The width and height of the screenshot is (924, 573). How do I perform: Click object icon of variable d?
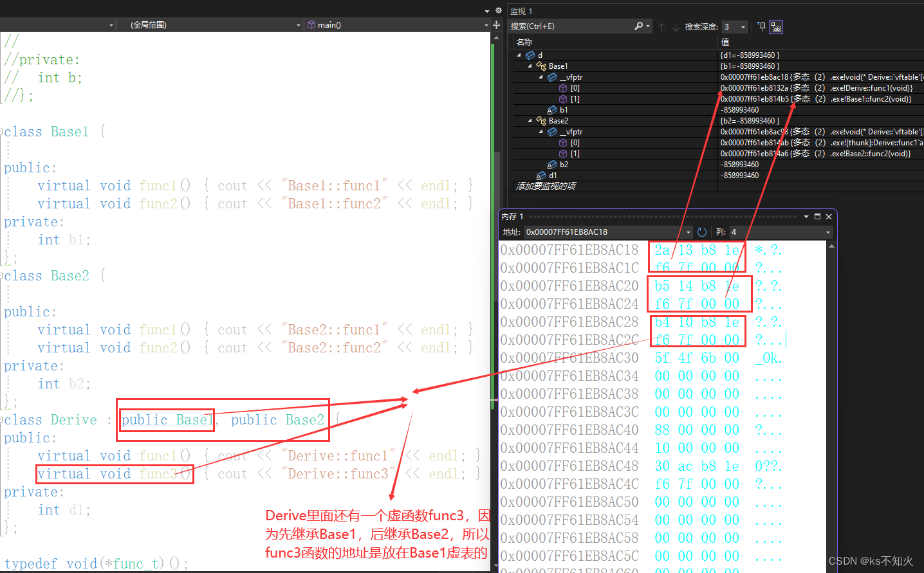tap(530, 55)
